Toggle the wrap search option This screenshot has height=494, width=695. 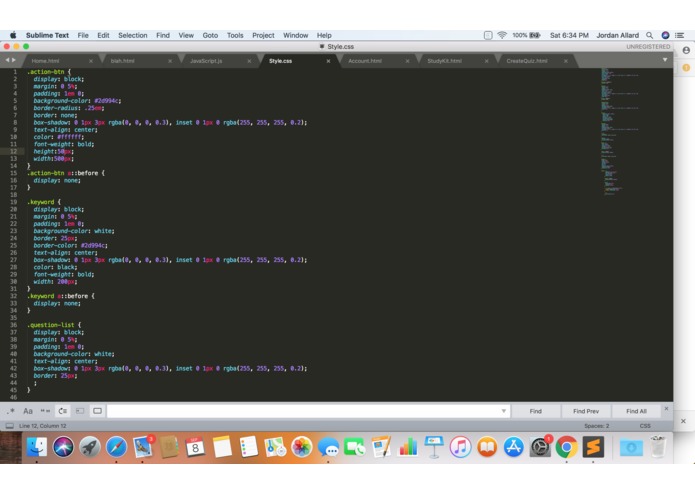pyautogui.click(x=62, y=411)
